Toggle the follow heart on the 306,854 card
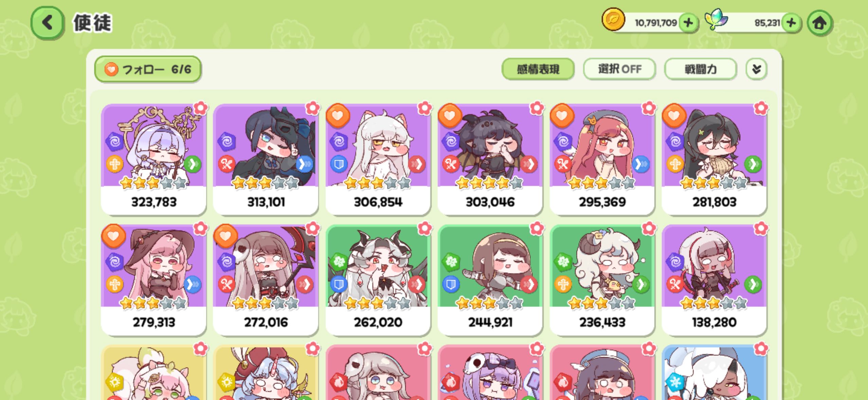This screenshot has width=868, height=400. 338,116
